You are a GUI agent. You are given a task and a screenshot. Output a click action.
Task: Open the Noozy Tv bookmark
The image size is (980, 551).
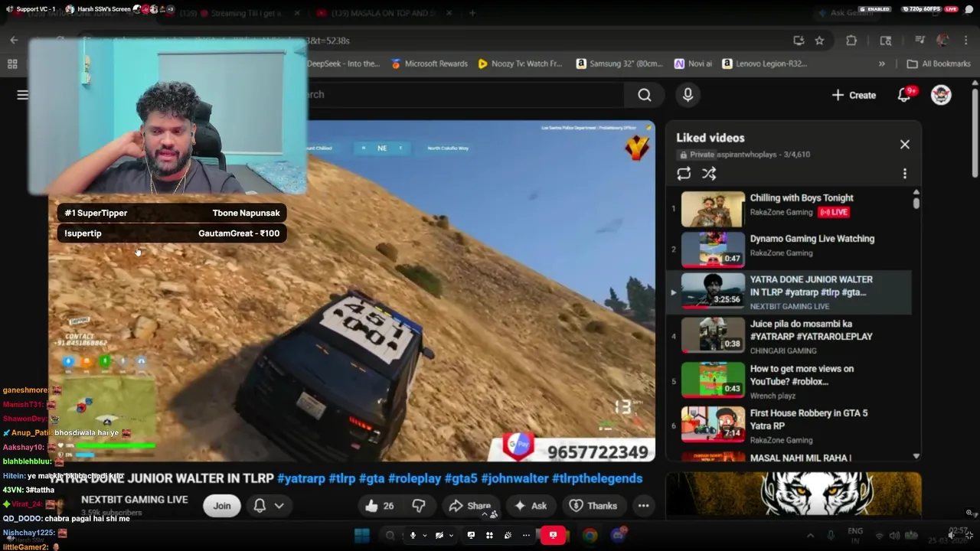tap(520, 64)
